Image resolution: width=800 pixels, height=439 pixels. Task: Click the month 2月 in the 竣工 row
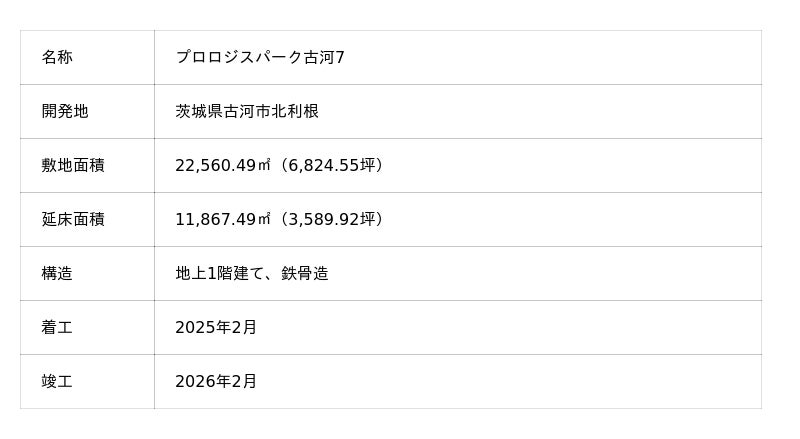point(244,382)
